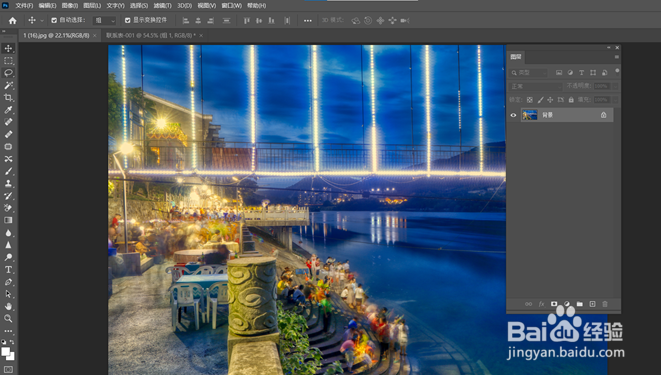Select the Path Selection arrow tool
Screen dimensions: 661x375
click(8, 294)
